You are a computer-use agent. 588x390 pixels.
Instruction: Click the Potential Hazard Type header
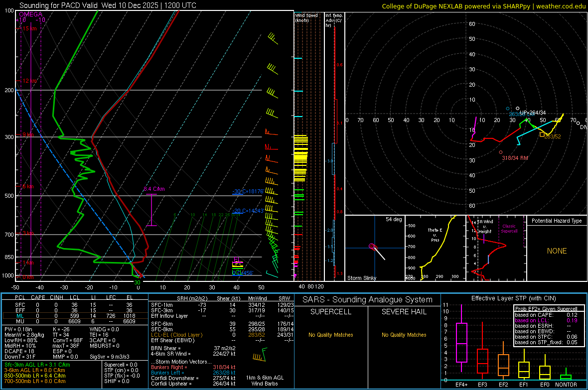(557, 221)
